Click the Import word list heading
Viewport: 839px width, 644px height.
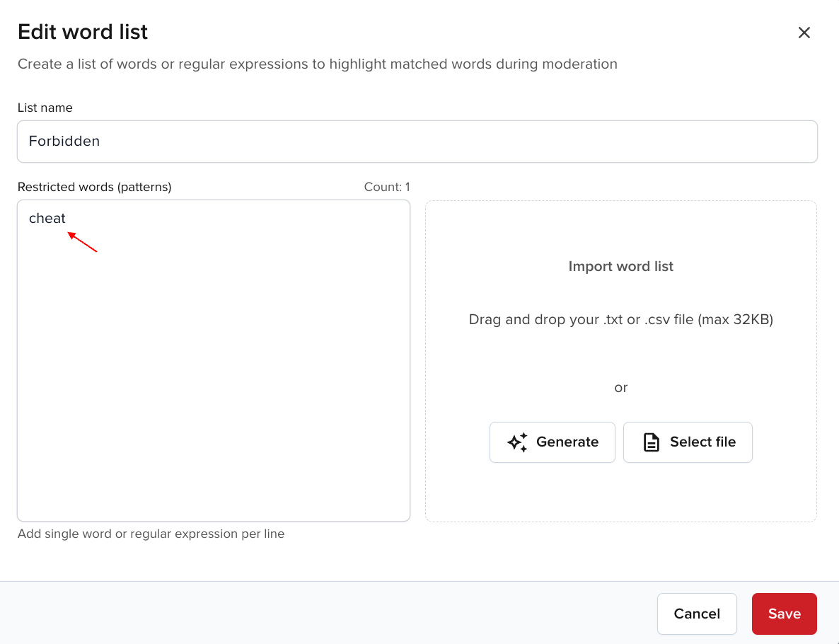point(620,267)
